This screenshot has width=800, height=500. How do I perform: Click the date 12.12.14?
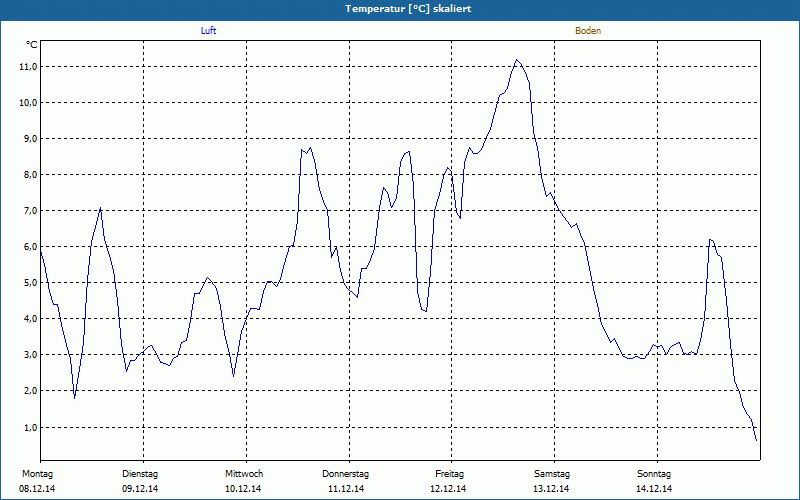coord(448,489)
